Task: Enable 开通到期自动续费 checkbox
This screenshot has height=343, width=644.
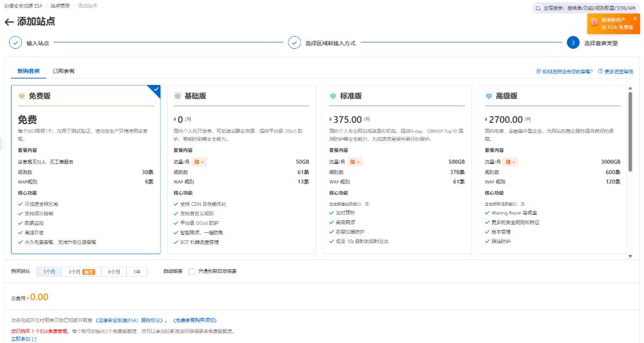Action: point(192,272)
